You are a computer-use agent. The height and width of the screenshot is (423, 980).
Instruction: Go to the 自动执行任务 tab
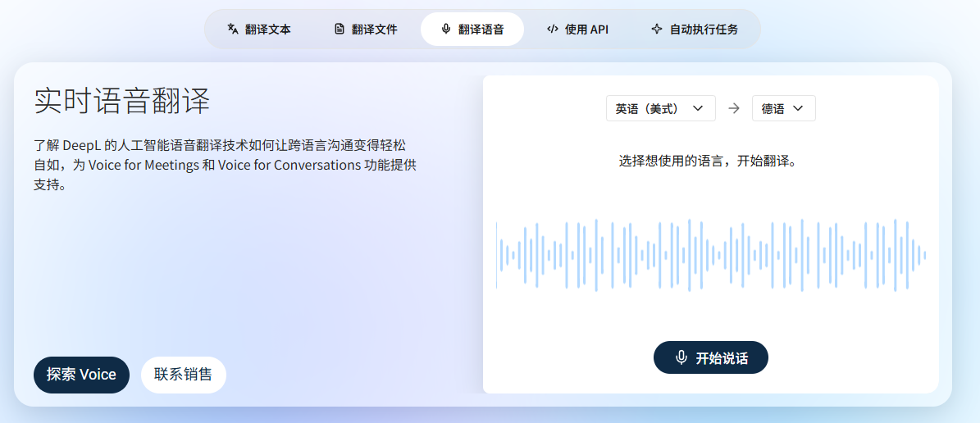coord(694,29)
